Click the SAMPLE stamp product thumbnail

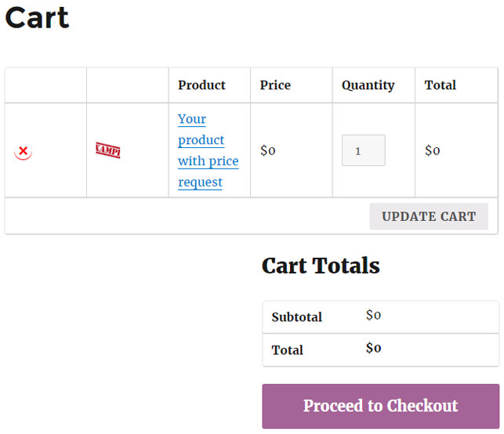point(108,150)
